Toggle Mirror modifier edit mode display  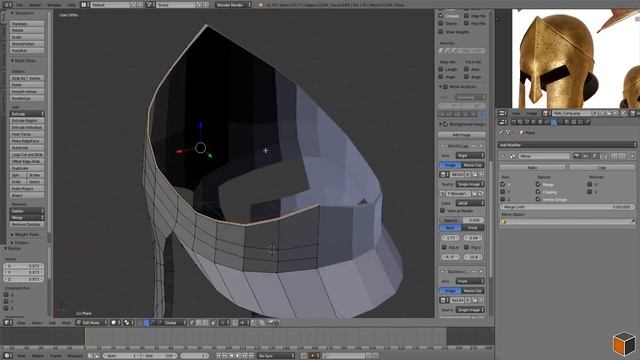pos(595,156)
